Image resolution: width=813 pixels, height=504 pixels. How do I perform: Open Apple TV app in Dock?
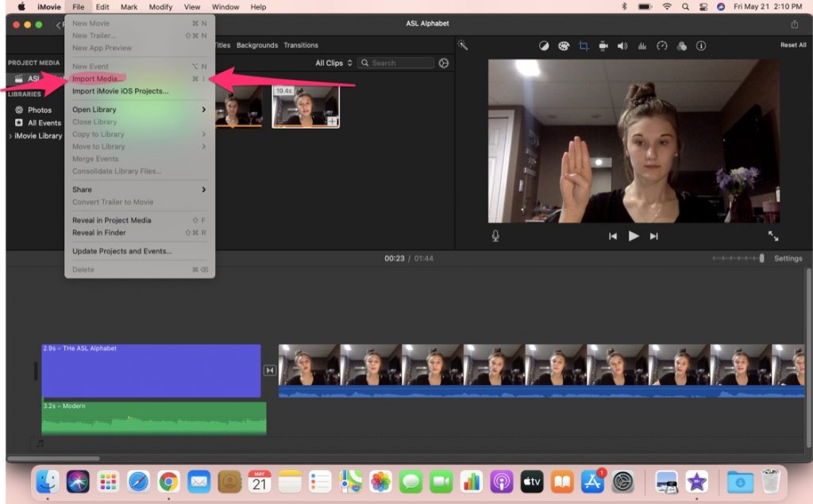click(x=531, y=482)
